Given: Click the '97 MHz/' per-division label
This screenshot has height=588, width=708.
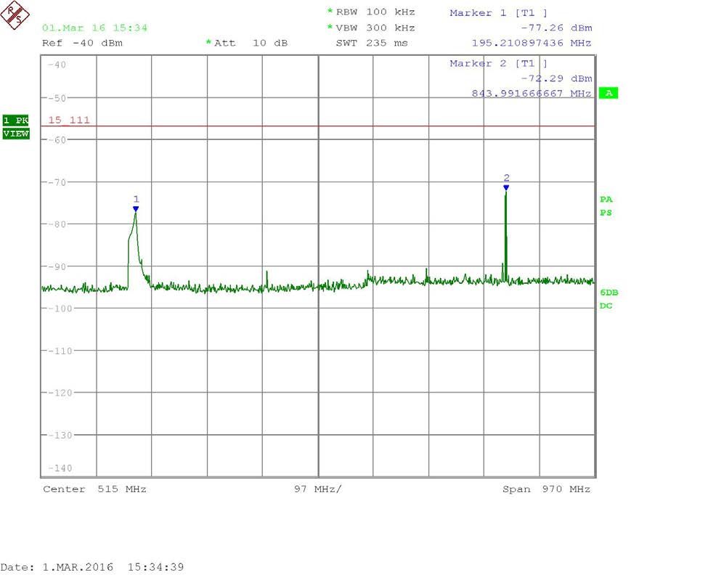Looking at the screenshot, I should [x=318, y=489].
